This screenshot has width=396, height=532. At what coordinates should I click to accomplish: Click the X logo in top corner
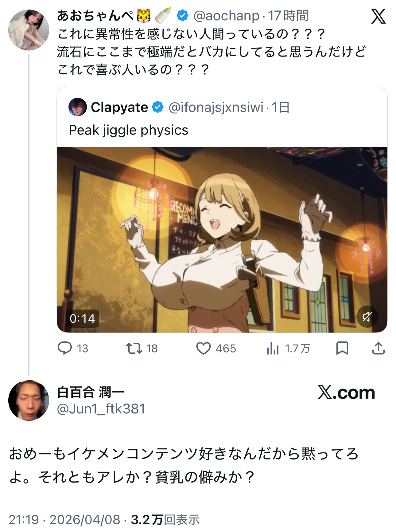pyautogui.click(x=378, y=16)
